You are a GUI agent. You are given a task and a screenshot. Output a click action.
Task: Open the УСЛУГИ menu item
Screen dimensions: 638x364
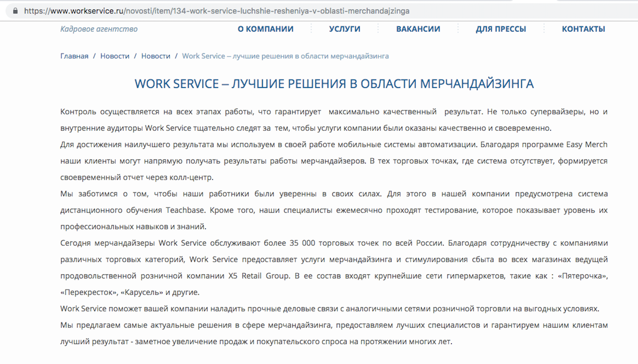(x=345, y=29)
